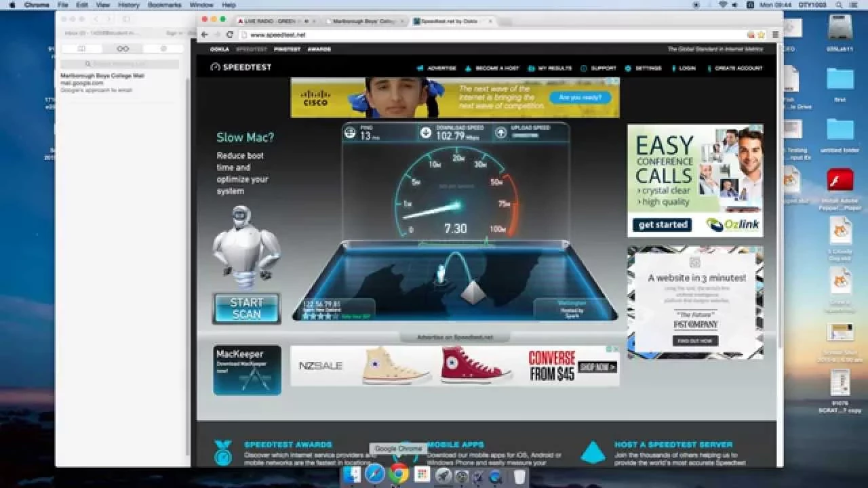Image resolution: width=868 pixels, height=488 pixels.
Task: Open the Bookmarks tab in Safari sidebar
Action: [x=81, y=49]
